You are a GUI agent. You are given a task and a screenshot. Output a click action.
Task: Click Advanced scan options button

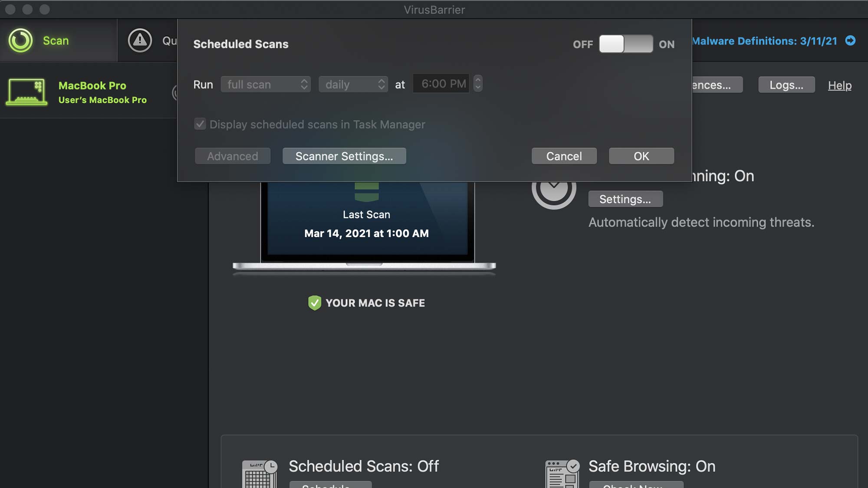[x=233, y=156]
